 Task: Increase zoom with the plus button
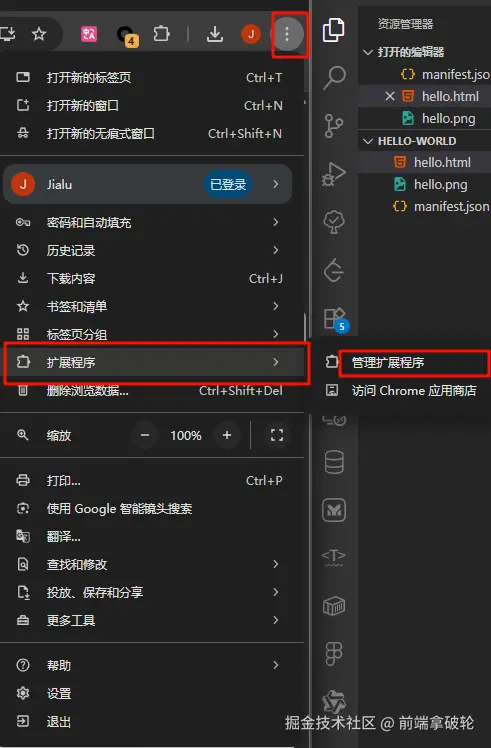pos(227,435)
